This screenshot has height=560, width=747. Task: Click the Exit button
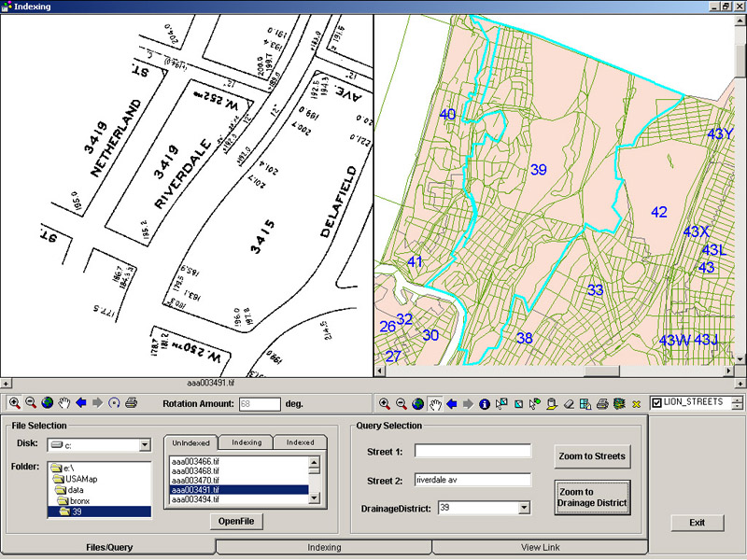coord(697,522)
